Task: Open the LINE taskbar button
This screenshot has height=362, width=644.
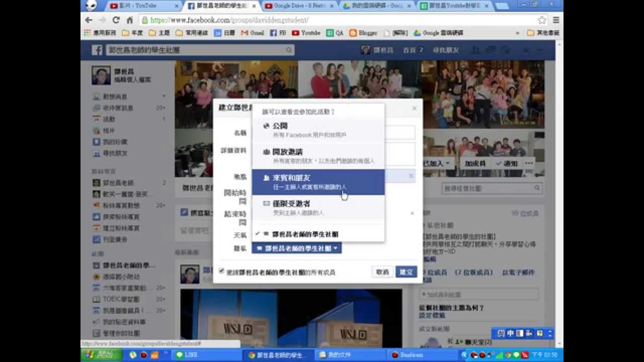Action: 207,355
